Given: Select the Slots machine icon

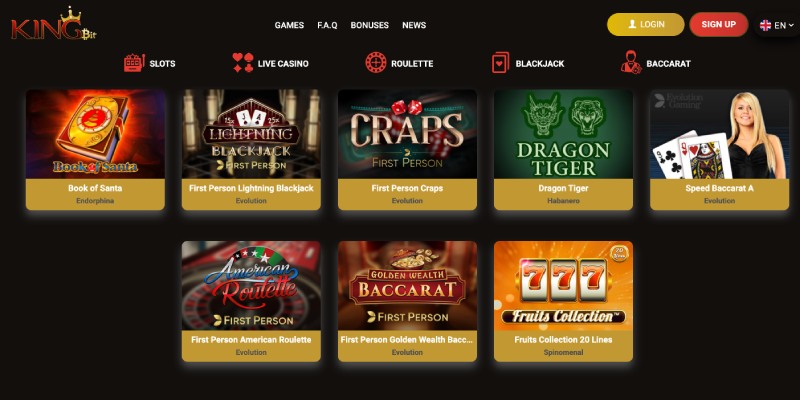Looking at the screenshot, I should click(x=134, y=63).
